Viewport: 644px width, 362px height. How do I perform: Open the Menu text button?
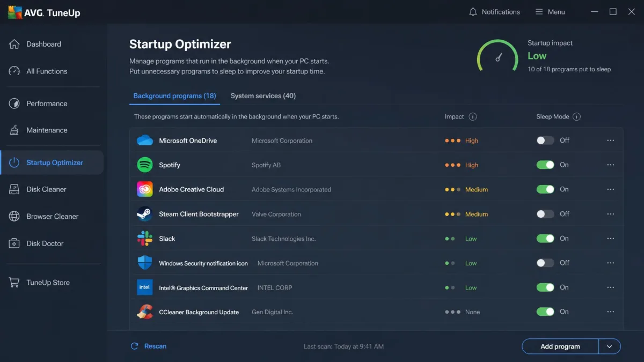[556, 12]
